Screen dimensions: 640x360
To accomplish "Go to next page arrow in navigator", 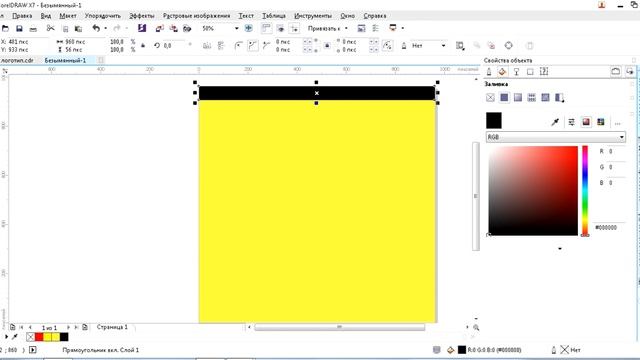I will (68, 327).
